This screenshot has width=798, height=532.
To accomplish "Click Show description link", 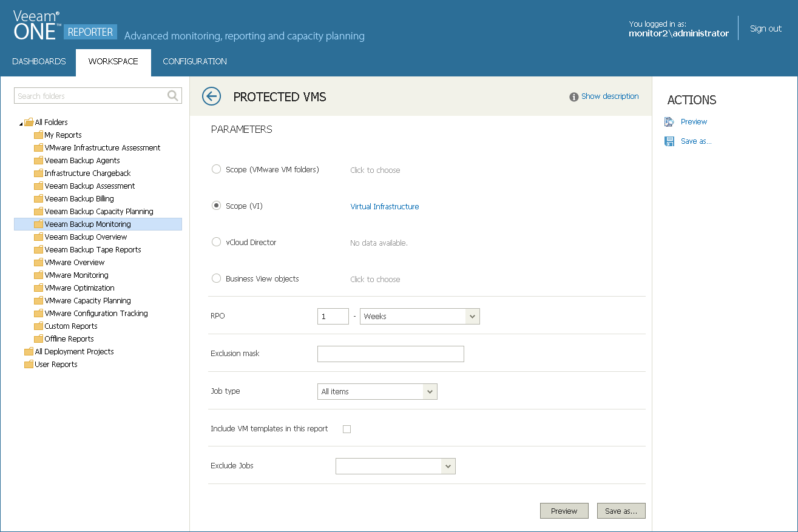I will [x=610, y=96].
